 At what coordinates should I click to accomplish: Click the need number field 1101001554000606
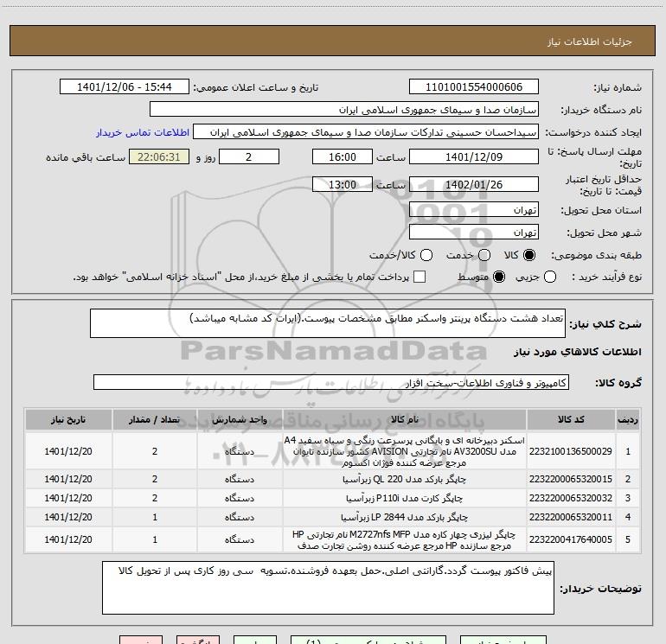click(x=474, y=87)
